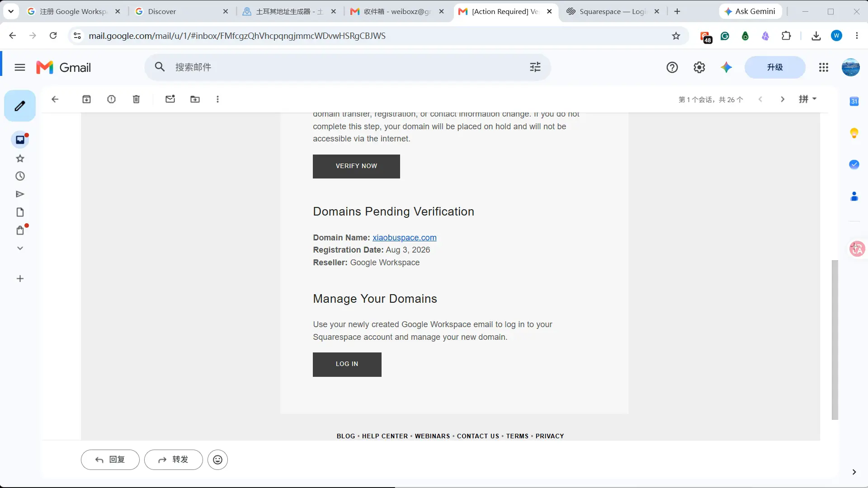
Task: Open Gmail settings gear
Action: tap(699, 67)
